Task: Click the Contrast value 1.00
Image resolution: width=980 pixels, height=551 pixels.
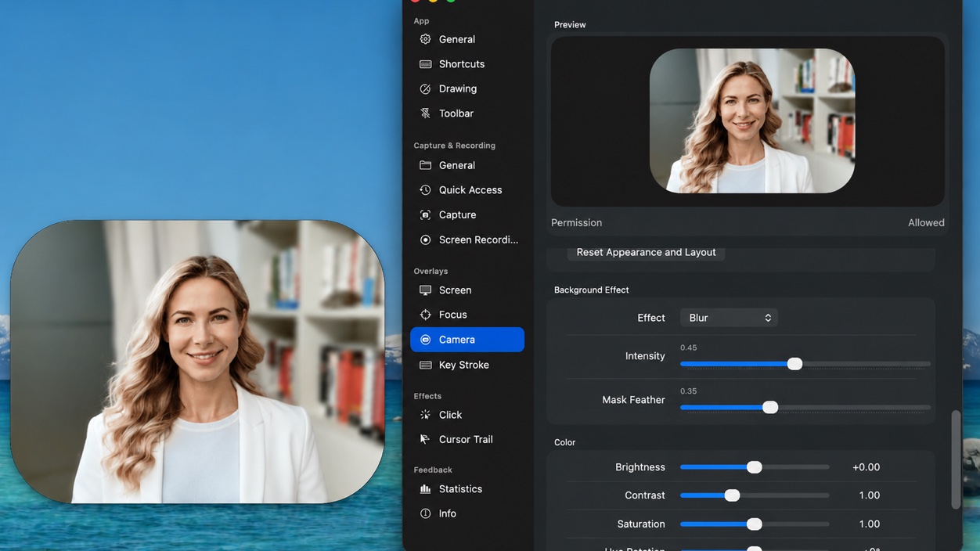Action: click(x=869, y=495)
